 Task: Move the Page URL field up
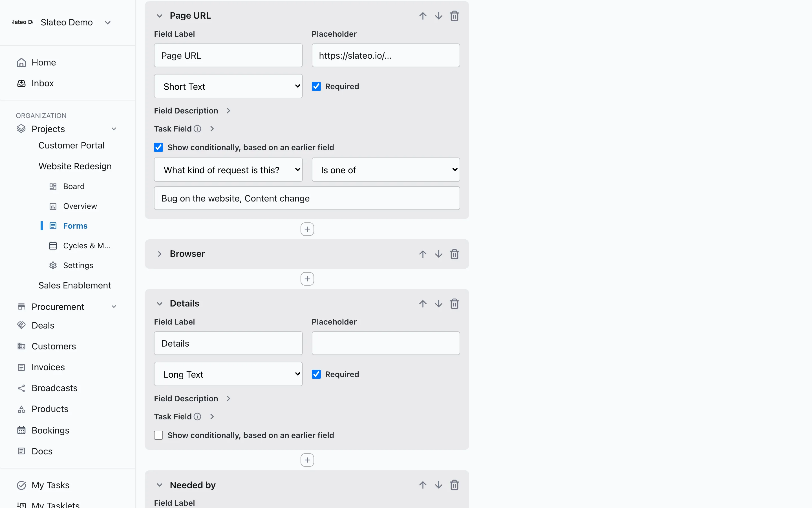pyautogui.click(x=423, y=16)
